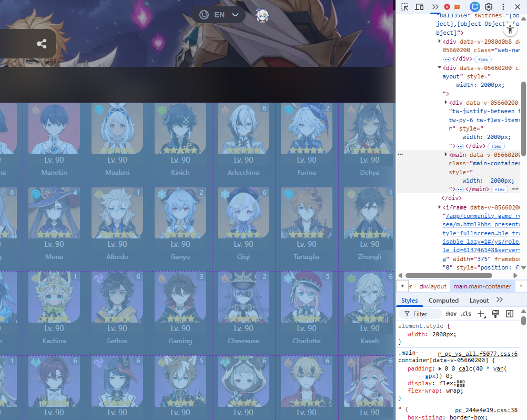This screenshot has height=420, width=527.
Task: Click the share icon on the page
Action: [42, 44]
